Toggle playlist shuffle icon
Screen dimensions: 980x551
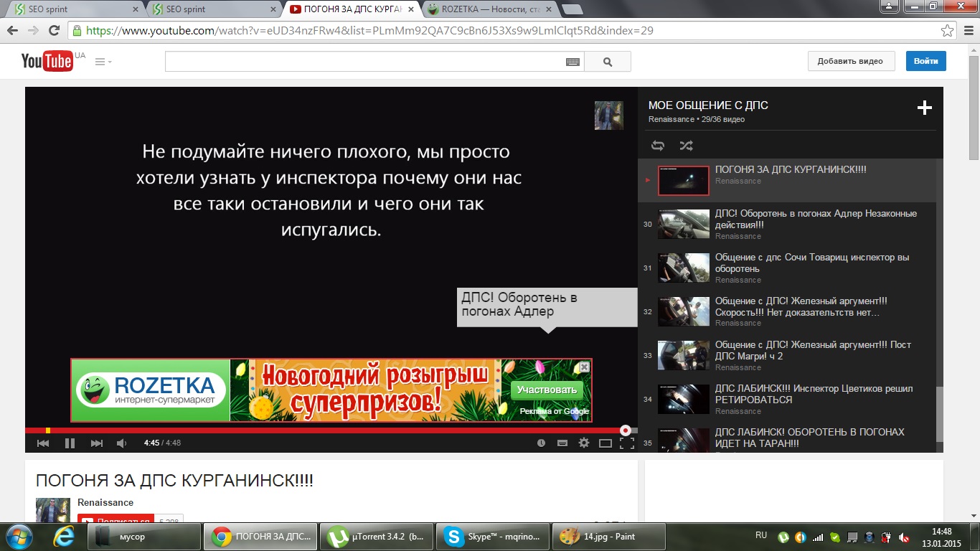tap(687, 146)
